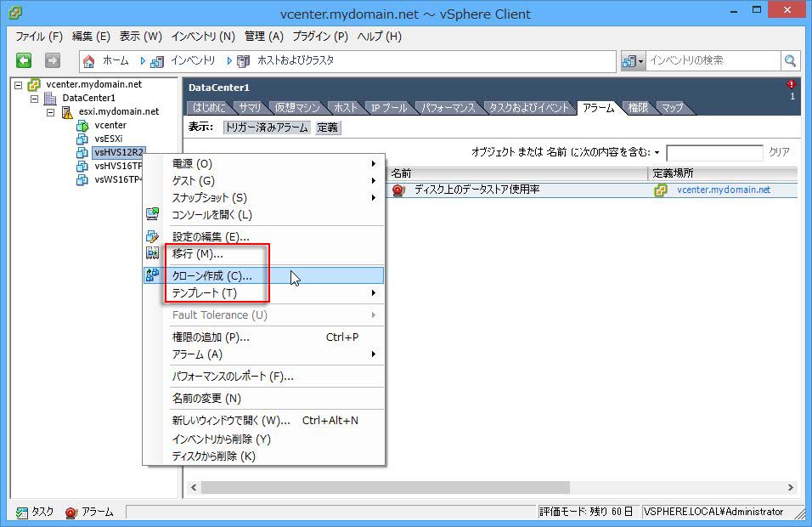Click the Hosts and Clusters breadcrumb icon
812x527 pixels.
[243, 62]
